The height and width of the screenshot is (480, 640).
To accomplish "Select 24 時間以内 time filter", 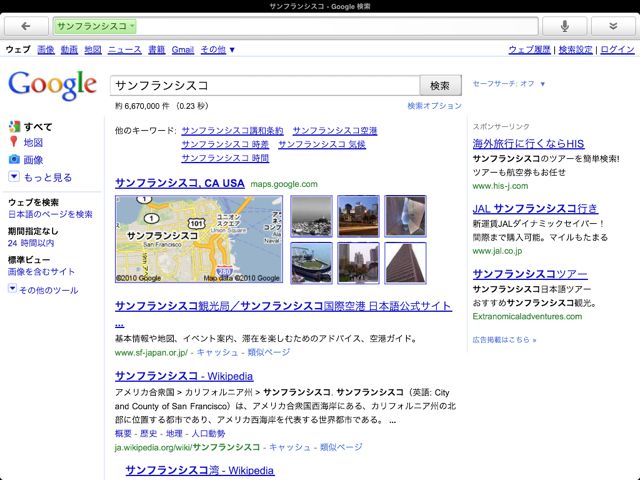I will click(31, 243).
